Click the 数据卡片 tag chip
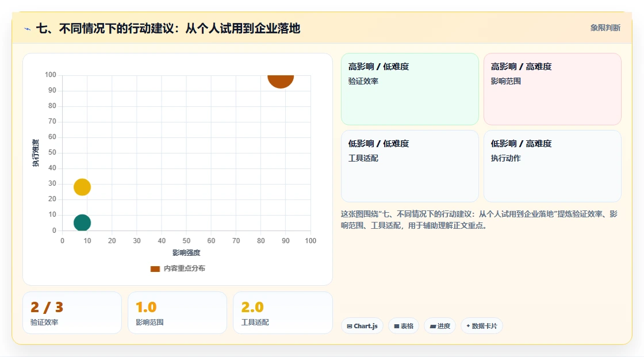This screenshot has width=644, height=357. pos(482,326)
